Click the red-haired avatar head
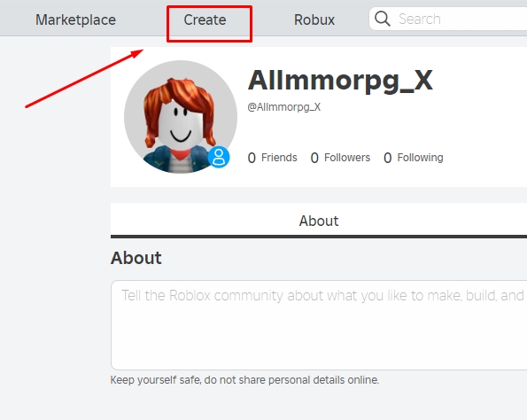This screenshot has width=527, height=420. (180, 114)
